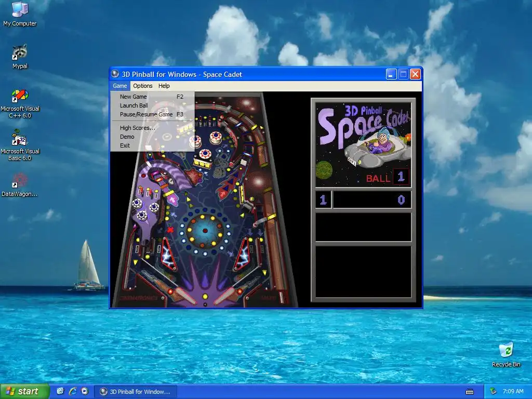532x399 pixels.
Task: Click the blue center wormhole circle
Action: (x=205, y=231)
